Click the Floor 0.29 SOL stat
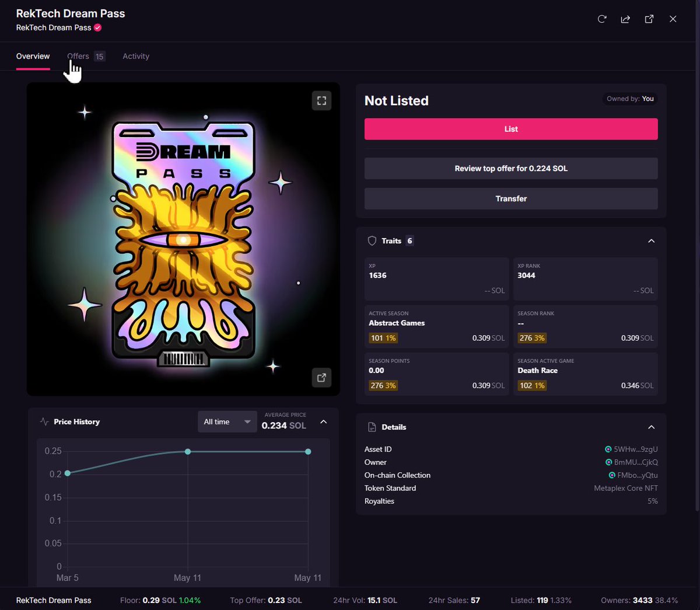Image resolution: width=700 pixels, height=610 pixels. coord(160,600)
